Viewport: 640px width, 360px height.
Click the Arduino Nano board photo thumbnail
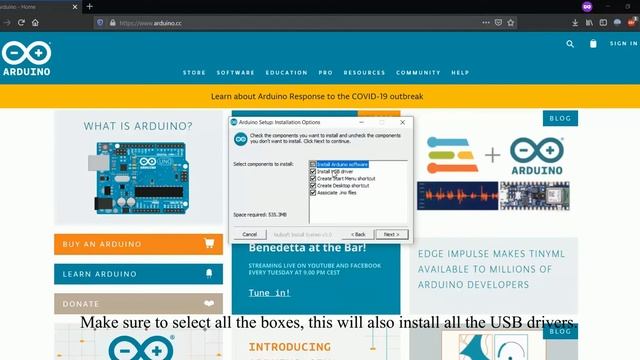tap(535, 196)
